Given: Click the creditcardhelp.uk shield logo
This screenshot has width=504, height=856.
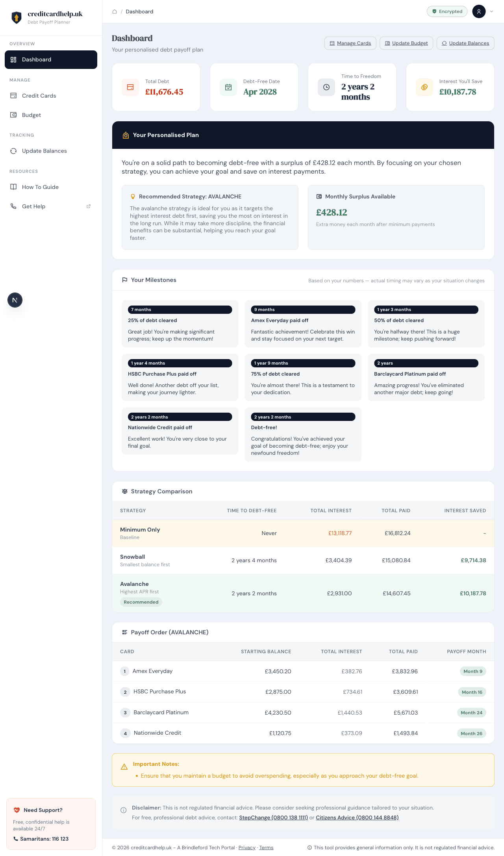Looking at the screenshot, I should (17, 17).
